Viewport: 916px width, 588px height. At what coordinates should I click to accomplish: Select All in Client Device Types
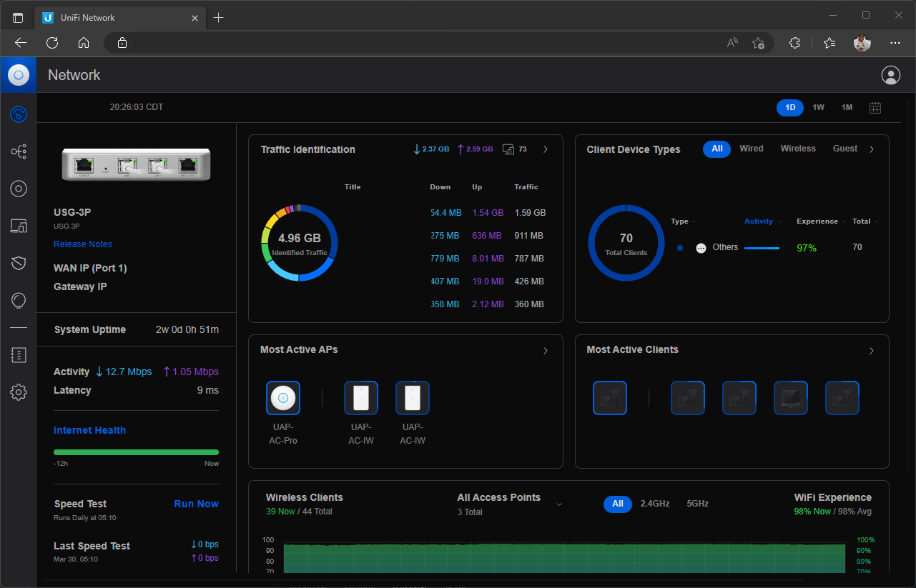tap(717, 149)
